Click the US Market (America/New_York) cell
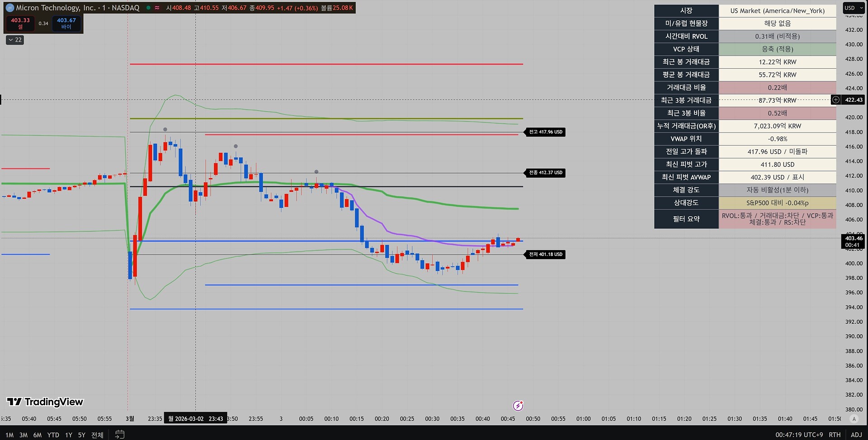The image size is (868, 440). pos(778,11)
